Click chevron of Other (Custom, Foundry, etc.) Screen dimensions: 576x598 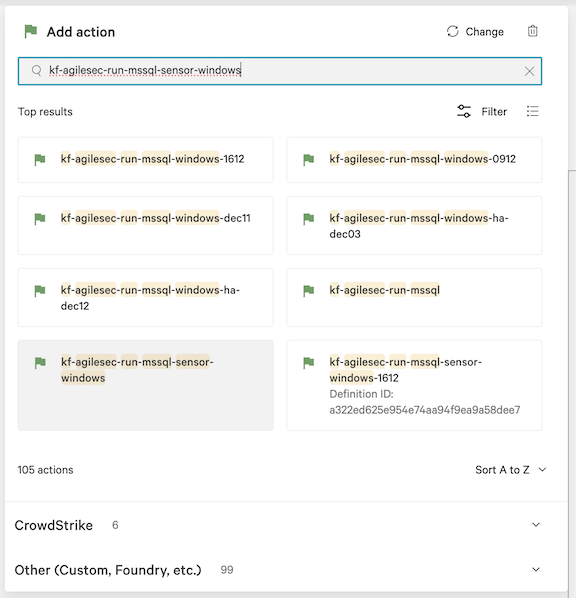536,569
